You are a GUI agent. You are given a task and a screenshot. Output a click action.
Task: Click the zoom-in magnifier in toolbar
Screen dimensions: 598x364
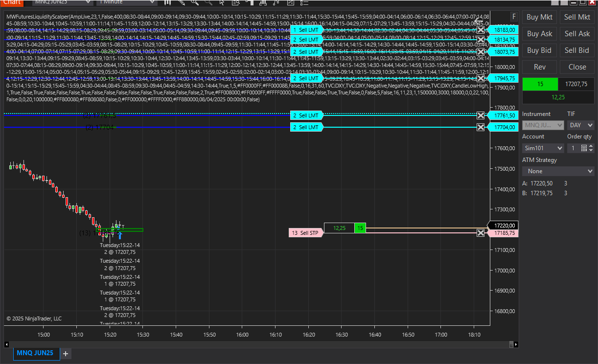click(195, 2)
